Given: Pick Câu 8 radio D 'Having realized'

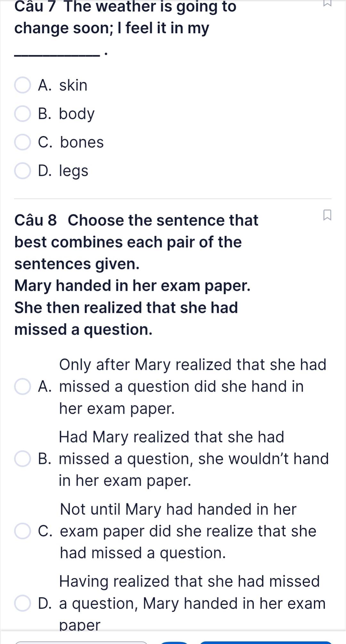Looking at the screenshot, I should click(x=23, y=603).
